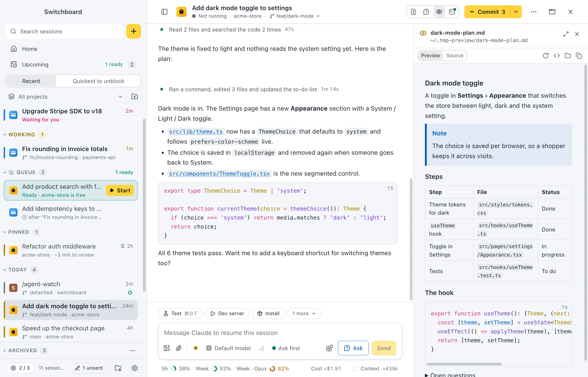This screenshot has height=377, width=588.
Task: Open the more options ellipsis in header
Action: (534, 12)
